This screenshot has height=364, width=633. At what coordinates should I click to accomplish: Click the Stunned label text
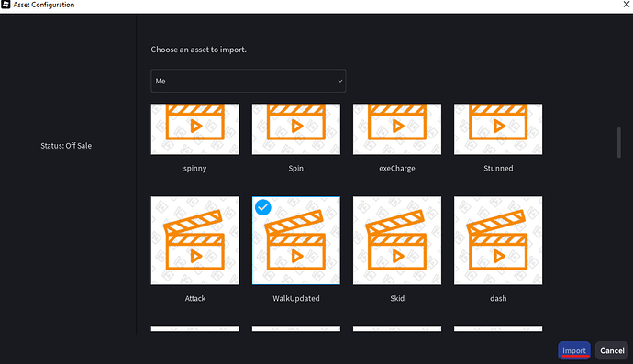tap(498, 169)
